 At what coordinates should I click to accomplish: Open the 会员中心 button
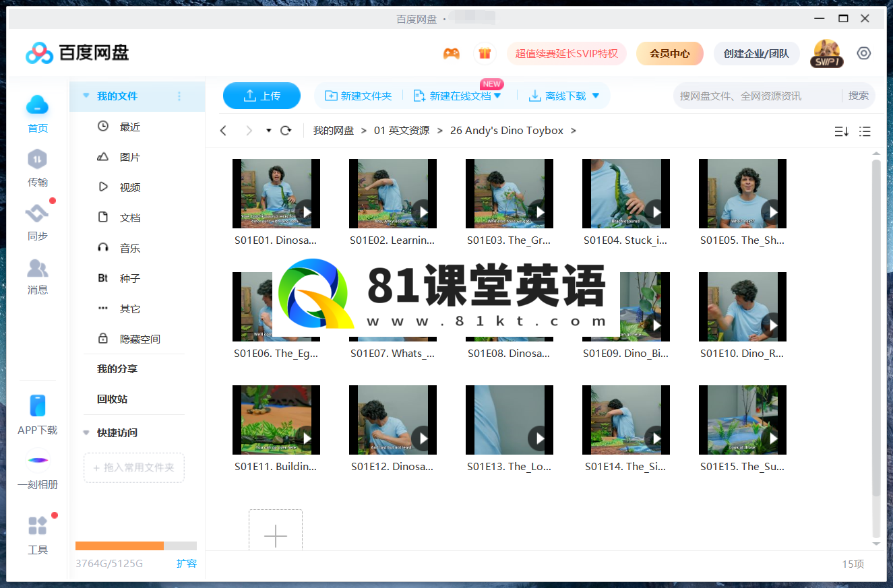click(670, 53)
